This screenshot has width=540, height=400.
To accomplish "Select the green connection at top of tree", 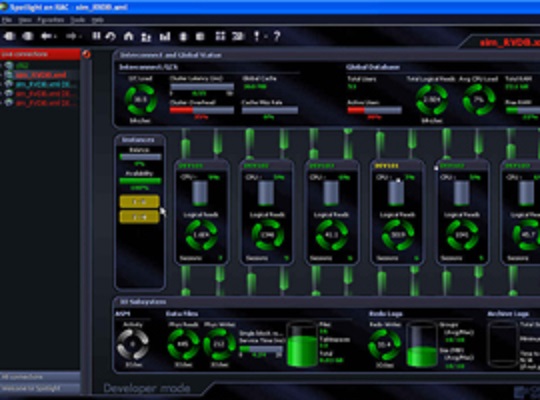I will click(22, 65).
